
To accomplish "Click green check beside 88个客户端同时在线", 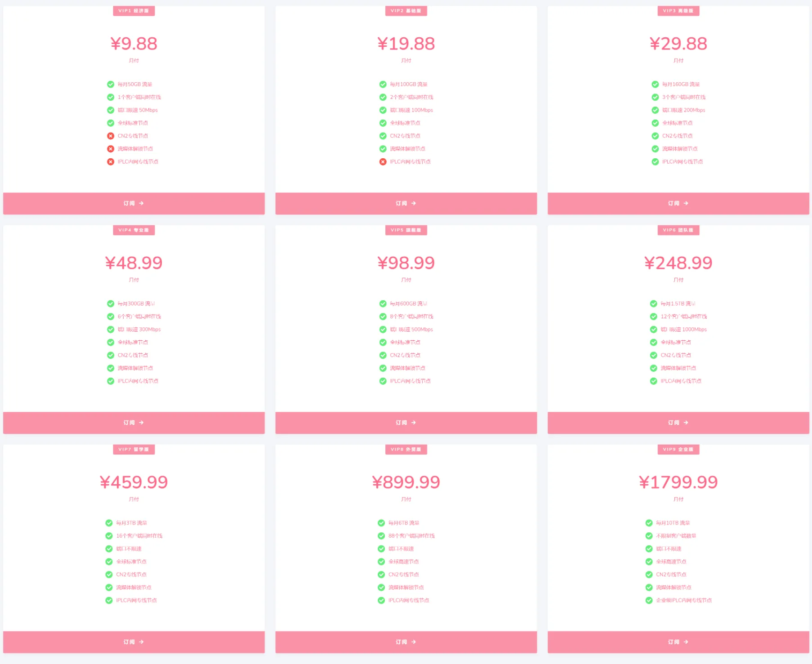I will coord(381,536).
